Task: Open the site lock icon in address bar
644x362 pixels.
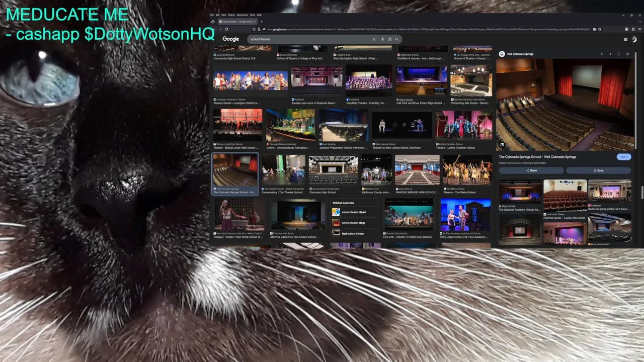Action: [259, 29]
